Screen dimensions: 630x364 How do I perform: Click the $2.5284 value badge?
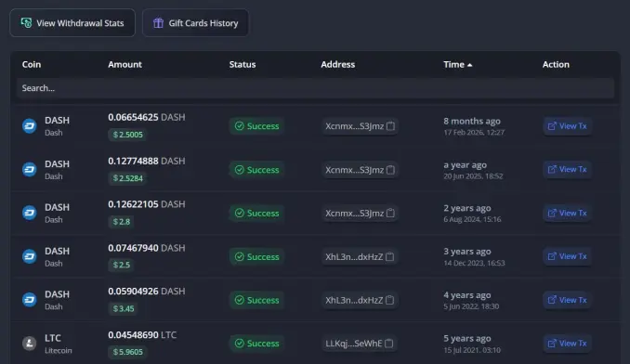[128, 178]
